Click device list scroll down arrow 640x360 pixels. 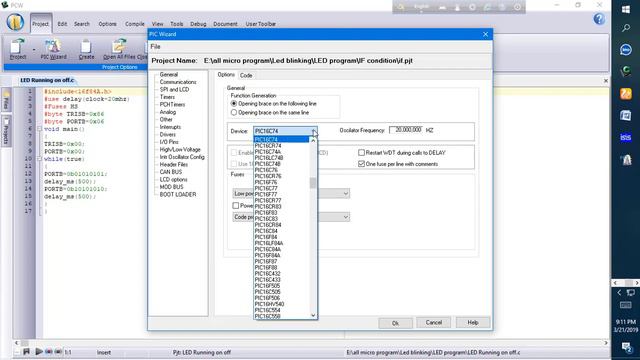point(313,315)
